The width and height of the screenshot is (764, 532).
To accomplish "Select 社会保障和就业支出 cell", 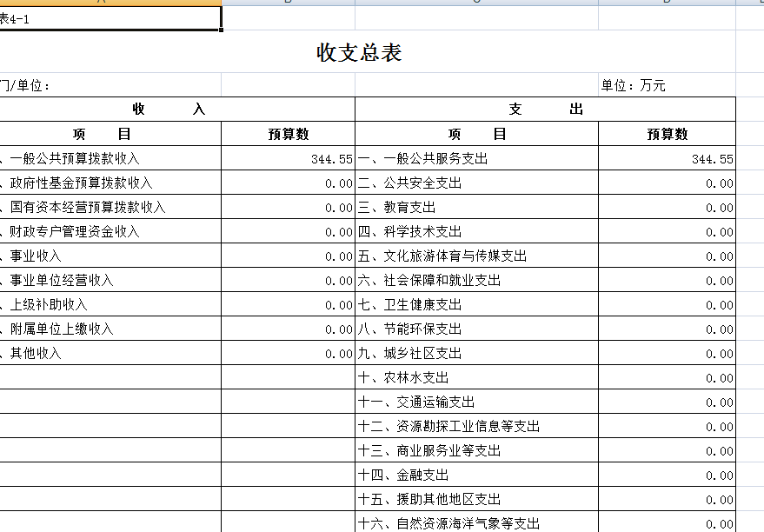I will coord(477,280).
